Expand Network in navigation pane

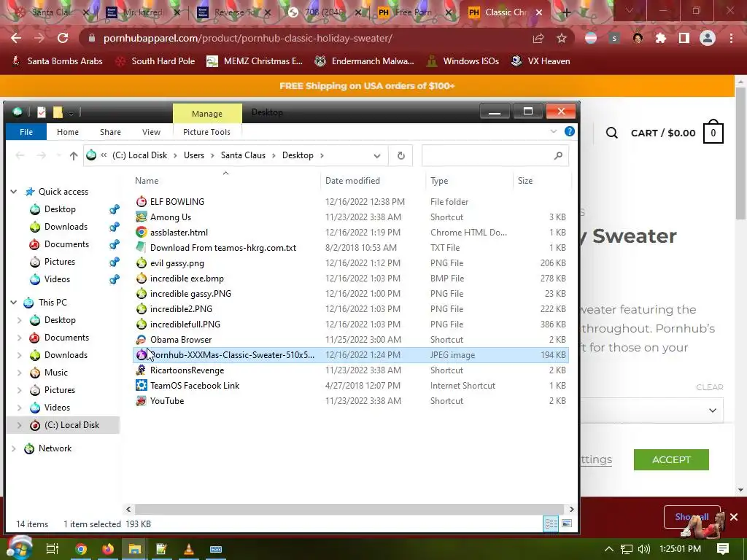pos(14,448)
